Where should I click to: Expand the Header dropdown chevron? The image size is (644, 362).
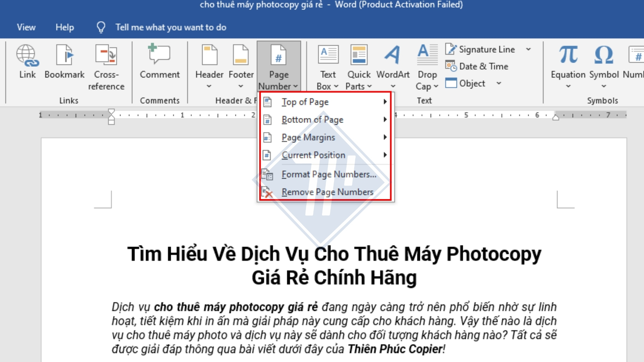pos(209,86)
